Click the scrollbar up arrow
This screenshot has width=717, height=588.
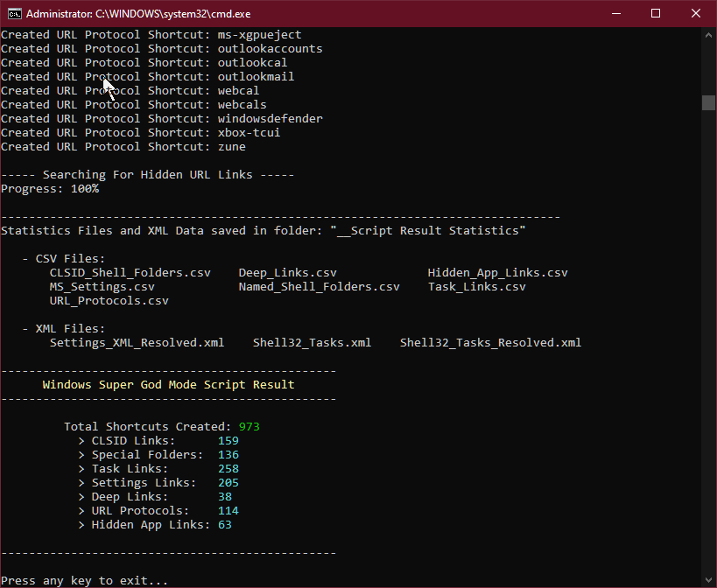pyautogui.click(x=708, y=35)
